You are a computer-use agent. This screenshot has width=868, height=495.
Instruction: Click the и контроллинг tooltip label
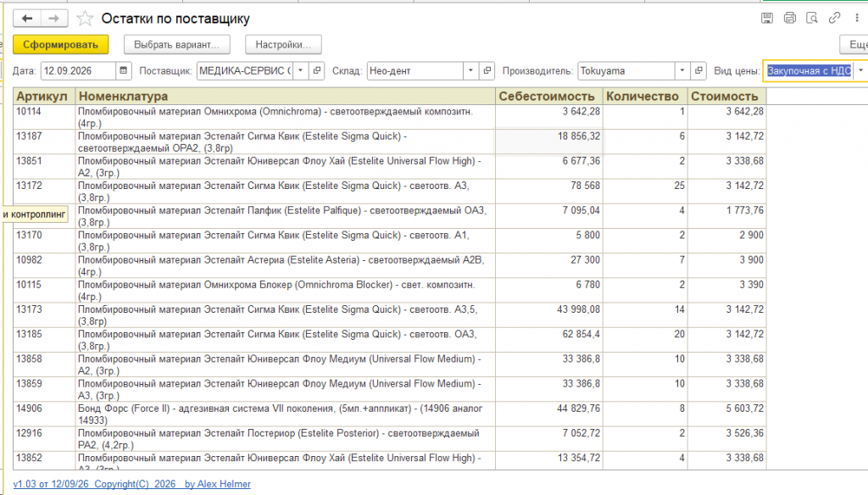point(34,214)
